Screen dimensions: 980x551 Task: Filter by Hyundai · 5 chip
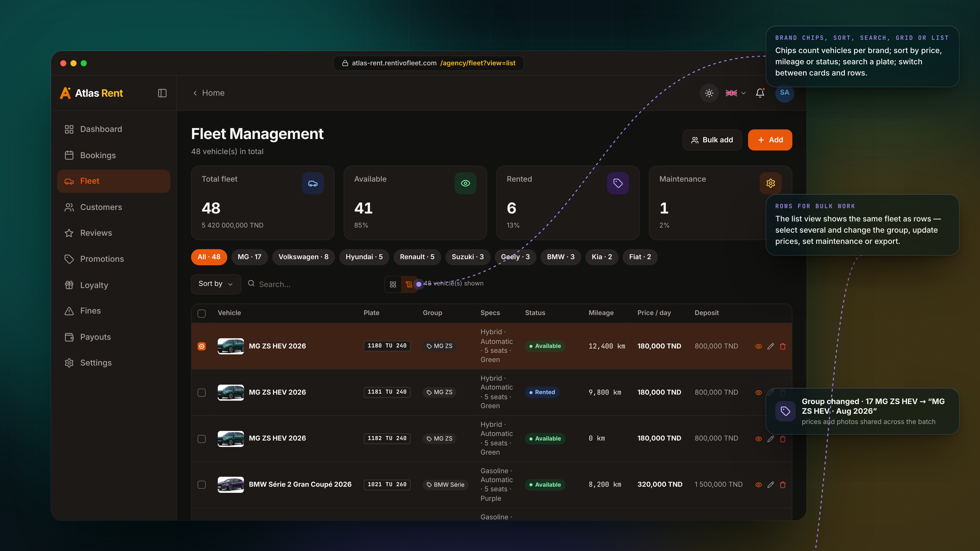[x=364, y=257]
